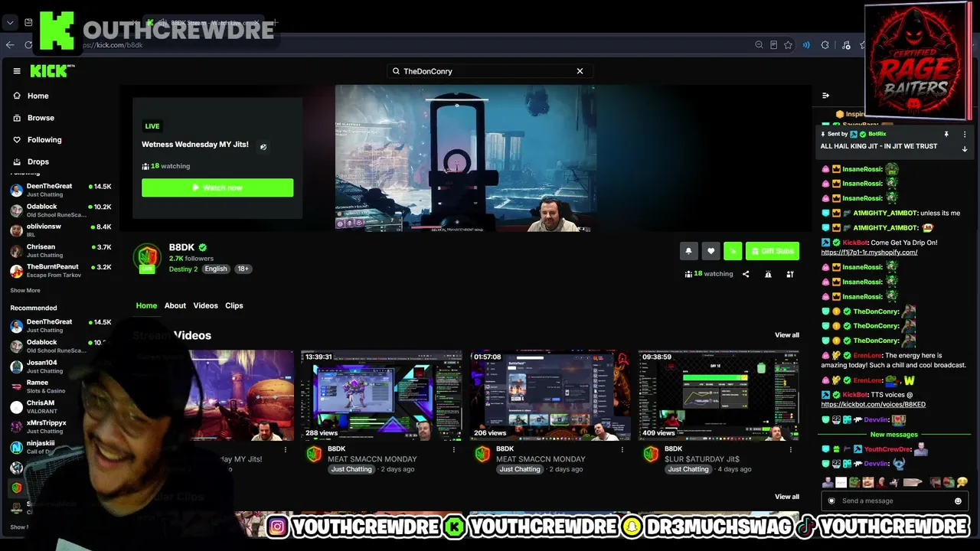Click the green subscribe icon button
Screen dimensions: 980x551
(x=733, y=251)
